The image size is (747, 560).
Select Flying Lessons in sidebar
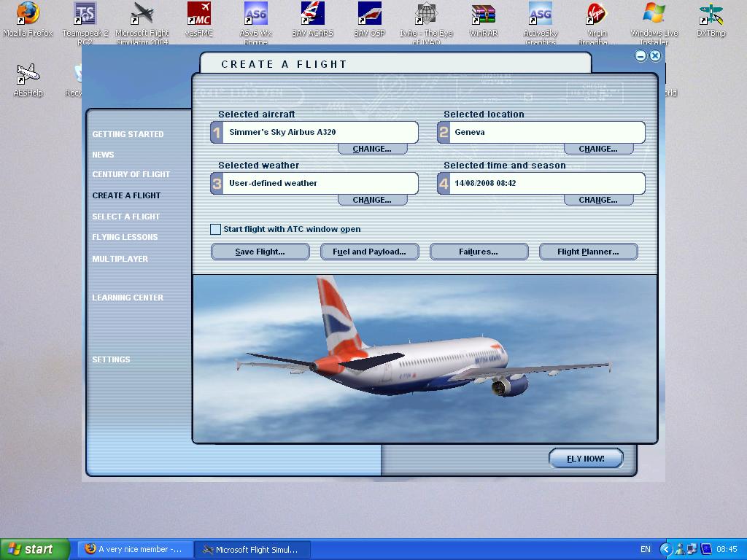pyautogui.click(x=125, y=238)
